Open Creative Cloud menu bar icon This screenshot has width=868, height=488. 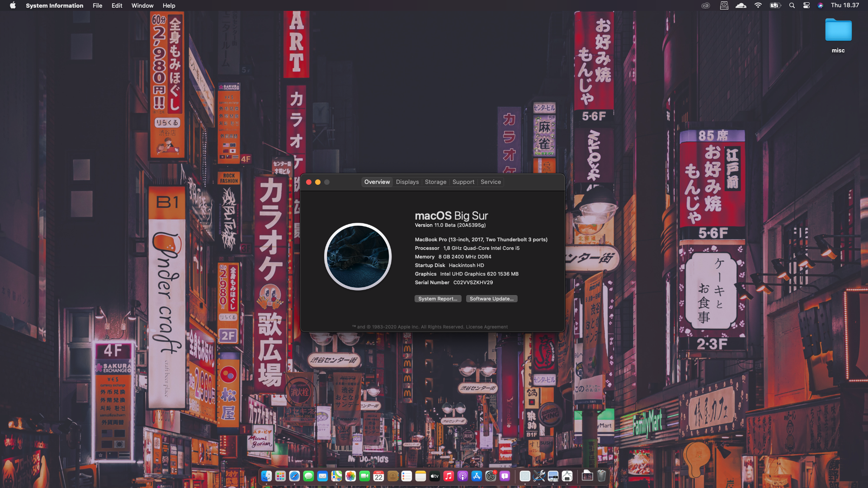[705, 5]
